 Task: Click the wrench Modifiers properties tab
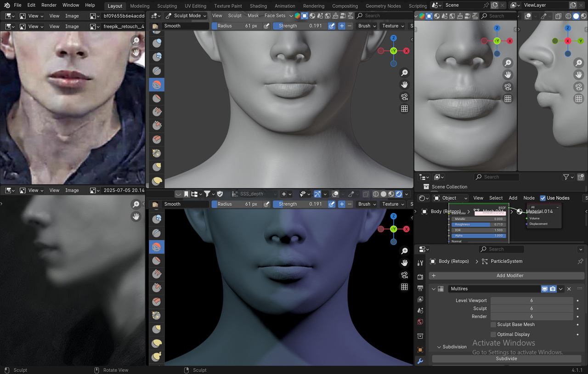click(x=420, y=362)
